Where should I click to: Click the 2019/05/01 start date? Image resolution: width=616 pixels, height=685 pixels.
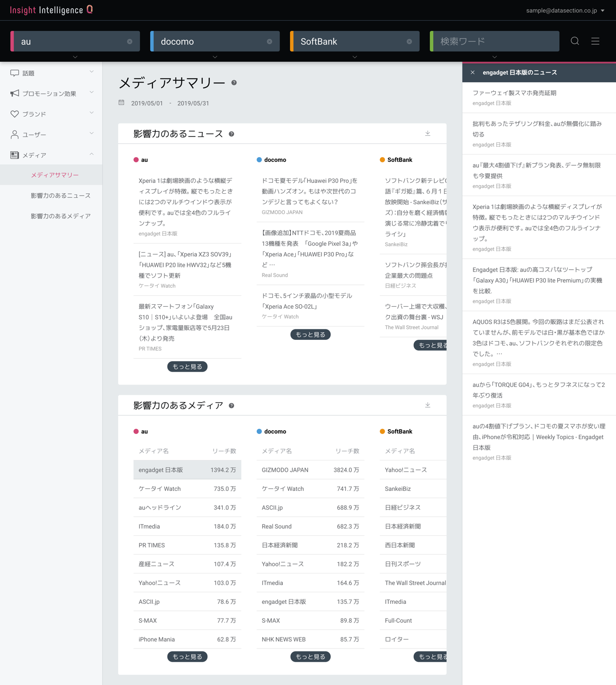[x=147, y=103]
